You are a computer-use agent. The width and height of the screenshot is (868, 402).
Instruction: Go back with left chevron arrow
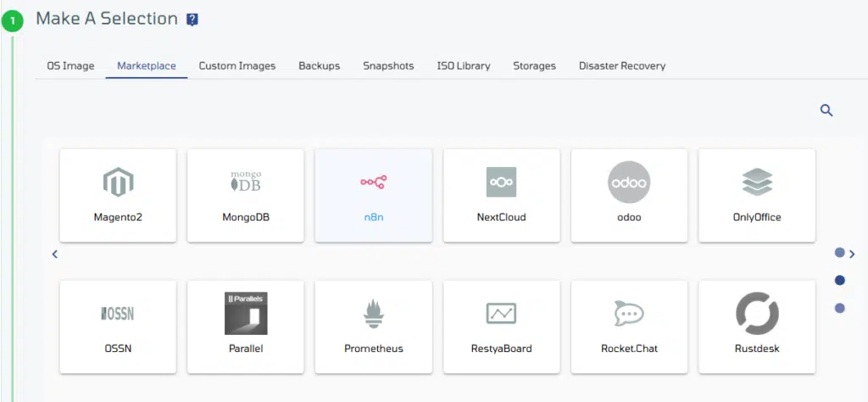(54, 254)
